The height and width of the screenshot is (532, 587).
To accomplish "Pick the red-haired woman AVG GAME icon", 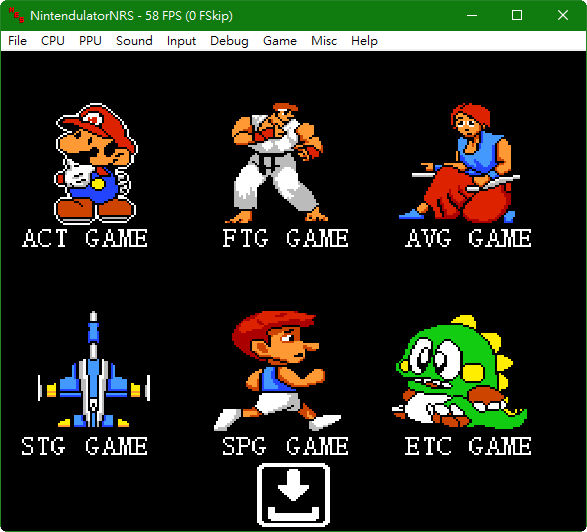I will [x=460, y=162].
